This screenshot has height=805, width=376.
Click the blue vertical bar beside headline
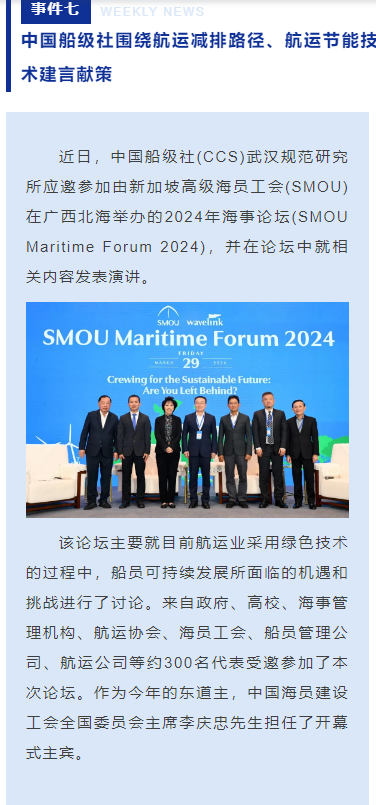[x=8, y=46]
